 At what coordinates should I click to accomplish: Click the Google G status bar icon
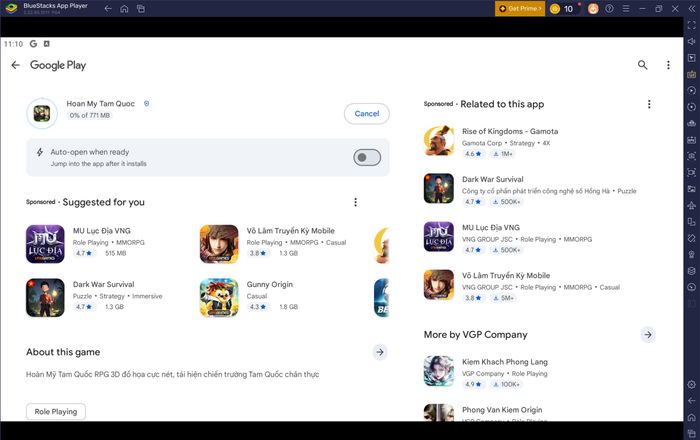tap(33, 44)
